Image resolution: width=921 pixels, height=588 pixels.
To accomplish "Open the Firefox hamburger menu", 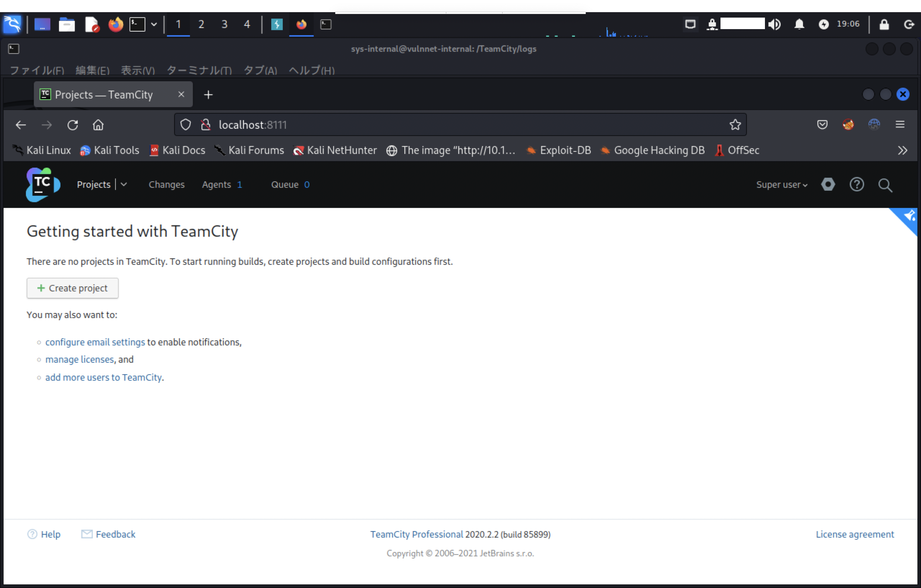I will (900, 124).
